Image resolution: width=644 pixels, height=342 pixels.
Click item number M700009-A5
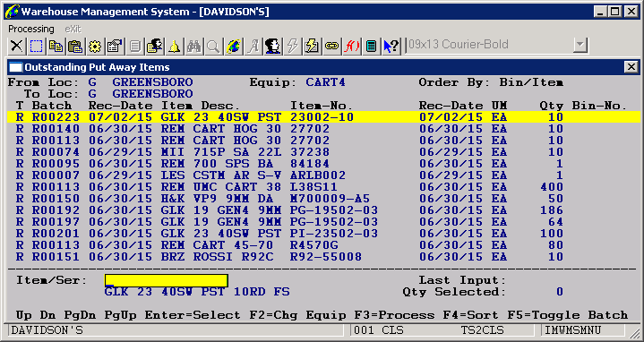tap(331, 199)
